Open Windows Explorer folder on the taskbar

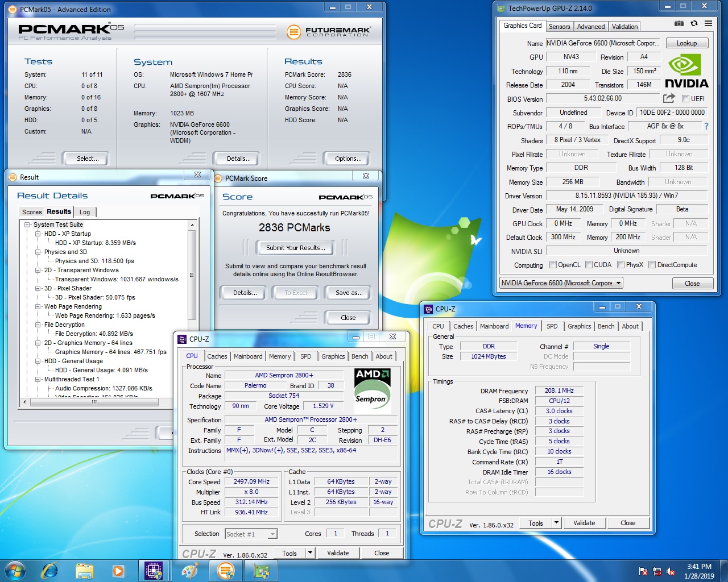click(x=84, y=571)
